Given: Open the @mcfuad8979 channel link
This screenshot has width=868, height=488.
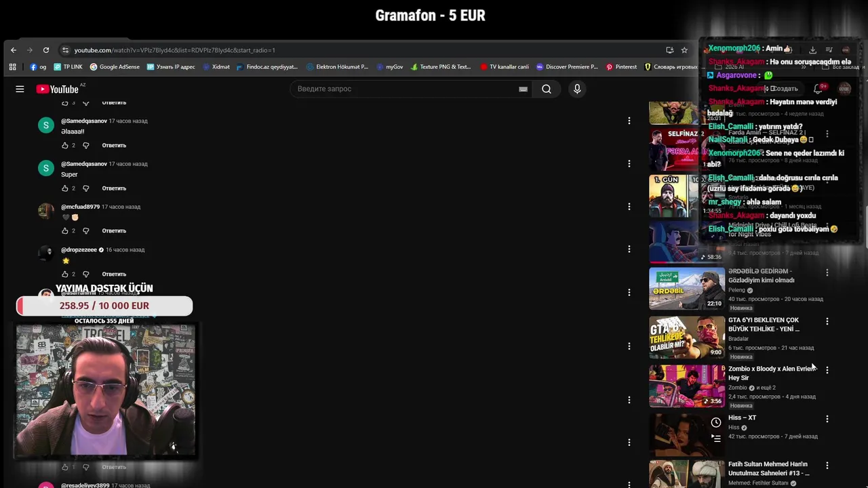Looking at the screenshot, I should tap(80, 207).
